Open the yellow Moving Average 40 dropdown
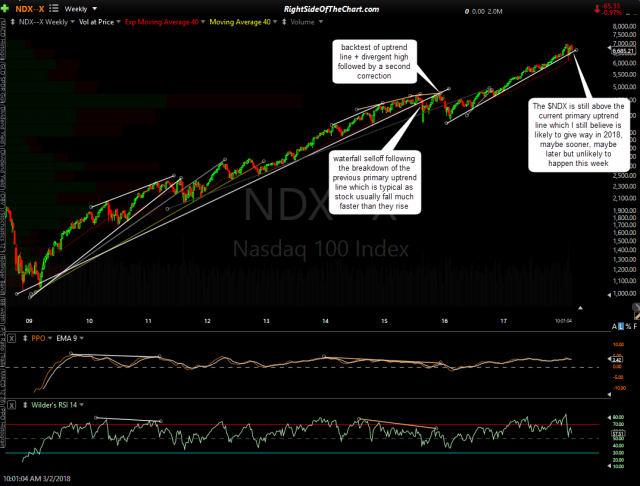This screenshot has width=640, height=486. (x=275, y=22)
